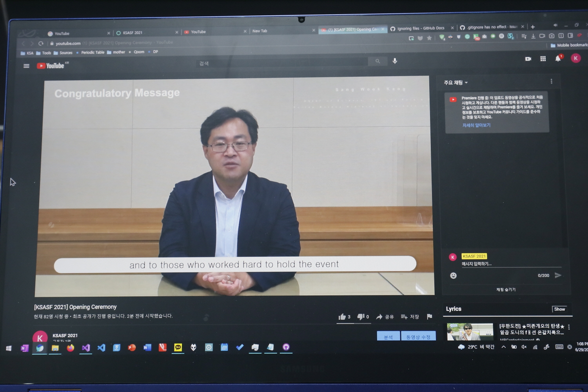Open the browser downloads arrow icon
This screenshot has width=588, height=392.
click(x=533, y=36)
